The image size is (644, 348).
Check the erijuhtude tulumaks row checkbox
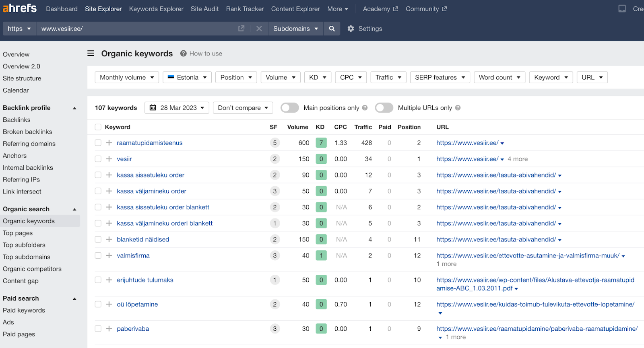click(98, 280)
